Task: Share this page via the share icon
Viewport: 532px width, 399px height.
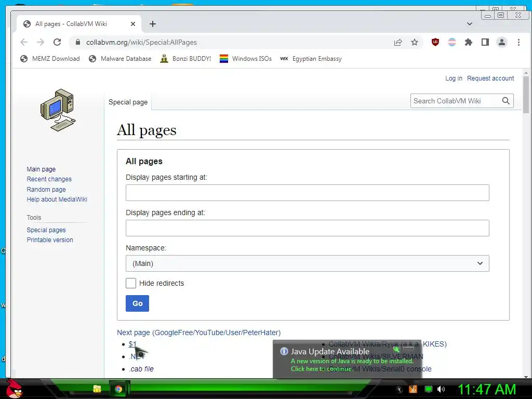Action: (x=398, y=42)
